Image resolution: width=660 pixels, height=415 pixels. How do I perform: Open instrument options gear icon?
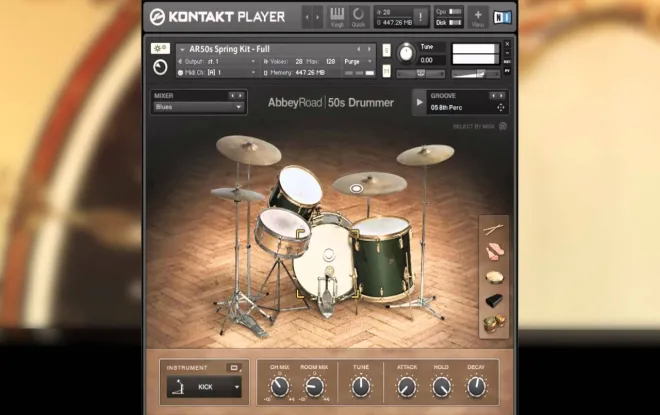[160, 48]
